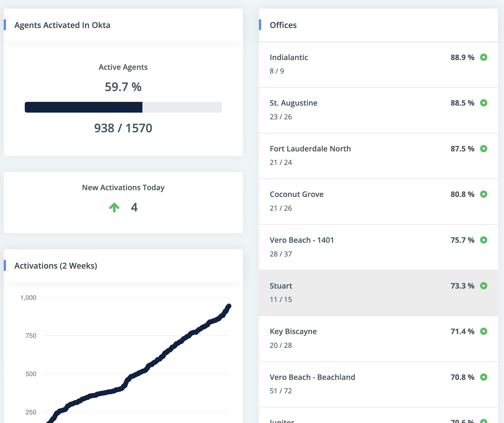
Task: Click the green status icon beside Indialantic
Action: click(484, 57)
